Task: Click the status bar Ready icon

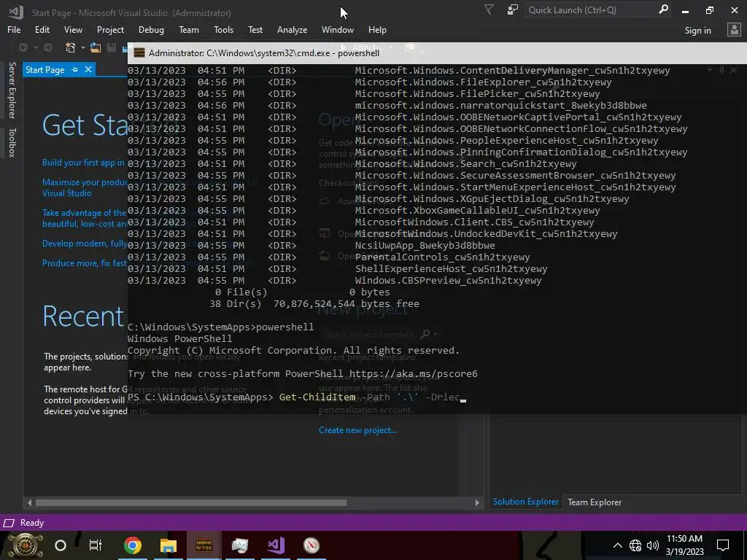Action: 9,523
